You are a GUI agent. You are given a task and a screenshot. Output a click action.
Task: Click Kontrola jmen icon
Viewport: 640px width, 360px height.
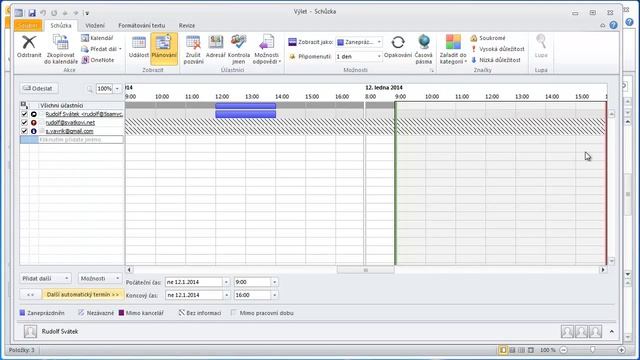tap(238, 42)
